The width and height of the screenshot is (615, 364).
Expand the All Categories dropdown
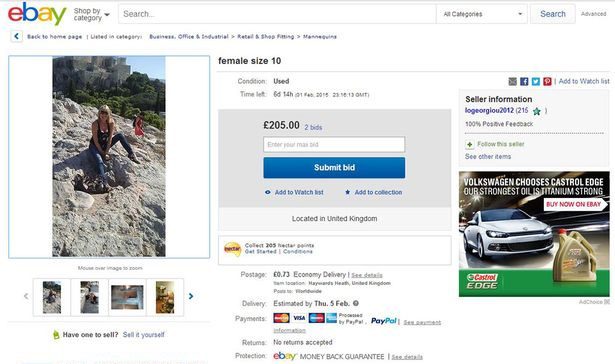pyautogui.click(x=482, y=14)
